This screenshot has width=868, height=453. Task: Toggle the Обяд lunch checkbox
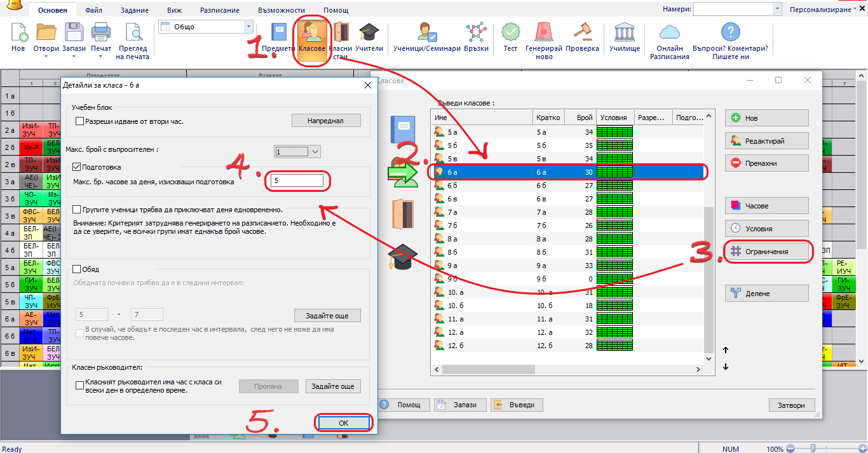(77, 269)
